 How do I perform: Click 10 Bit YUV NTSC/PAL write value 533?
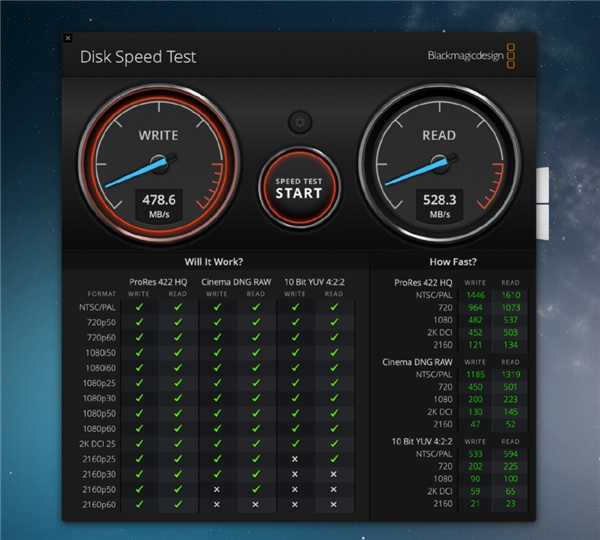(475, 454)
